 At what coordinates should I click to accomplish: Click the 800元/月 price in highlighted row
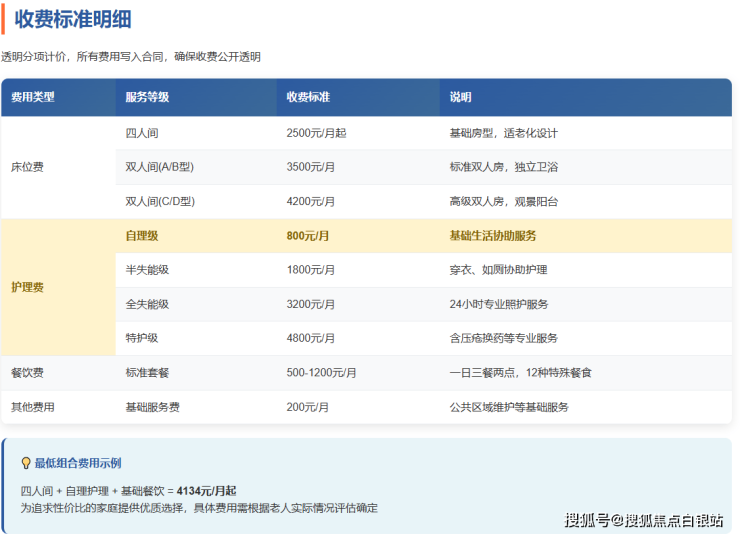(x=308, y=236)
